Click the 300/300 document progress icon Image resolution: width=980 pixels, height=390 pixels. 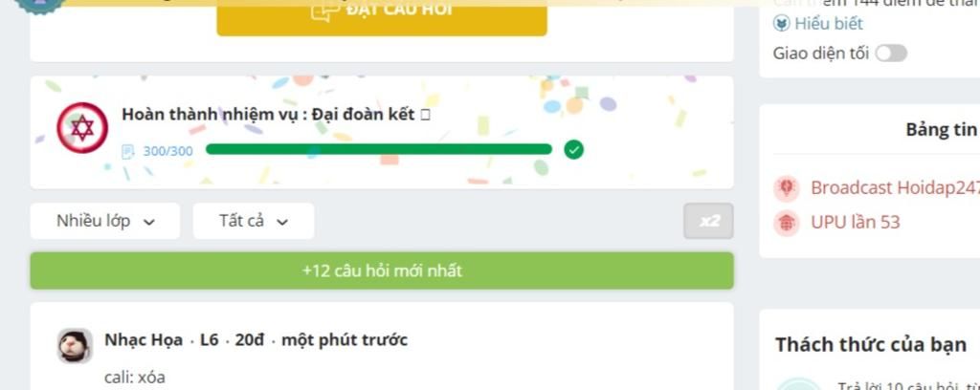tap(128, 151)
